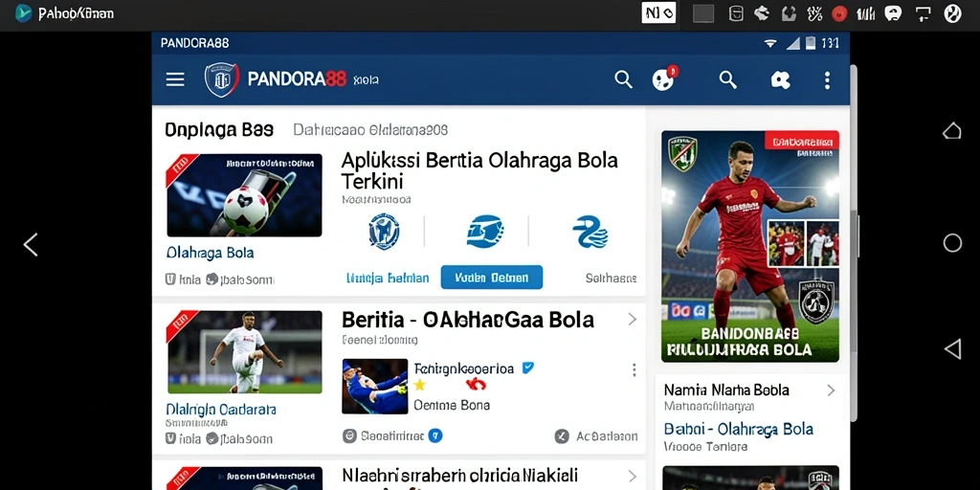Click the search magnifier next to the soccer-ball icon
The height and width of the screenshot is (490, 980).
click(x=623, y=79)
